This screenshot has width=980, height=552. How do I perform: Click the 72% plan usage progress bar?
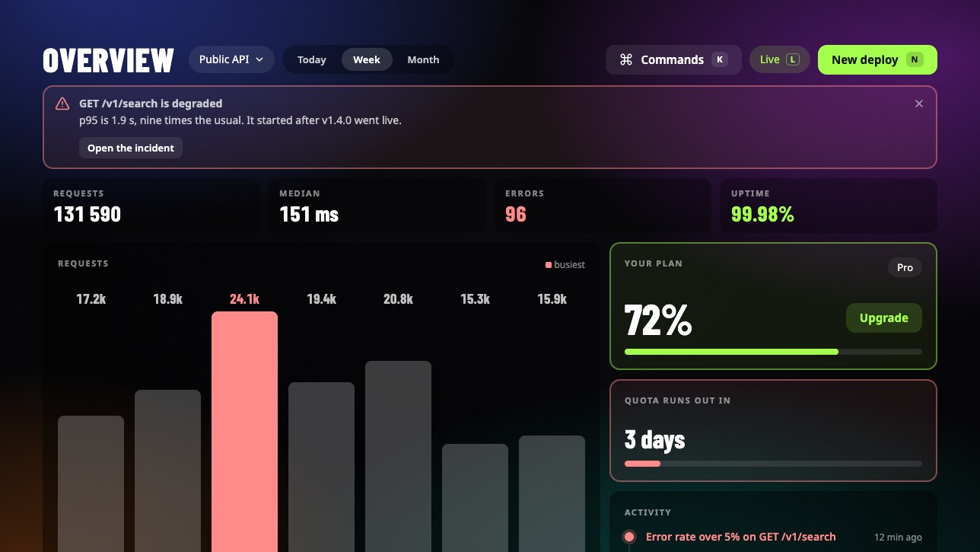pos(773,352)
